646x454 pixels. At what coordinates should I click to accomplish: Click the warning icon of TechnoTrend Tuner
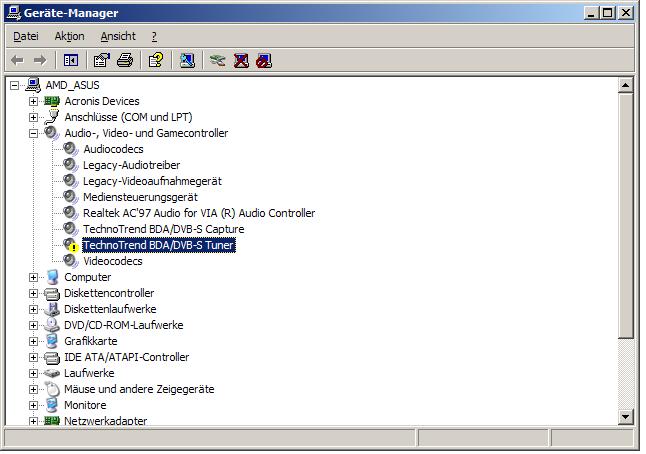pos(73,248)
